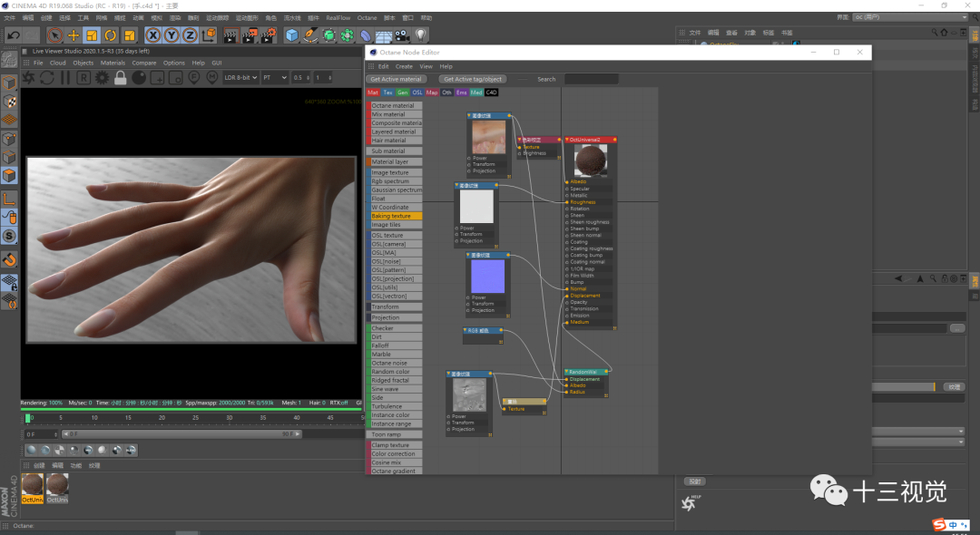Click the Floor/environment grid icon
The image size is (980, 535).
pos(384,35)
